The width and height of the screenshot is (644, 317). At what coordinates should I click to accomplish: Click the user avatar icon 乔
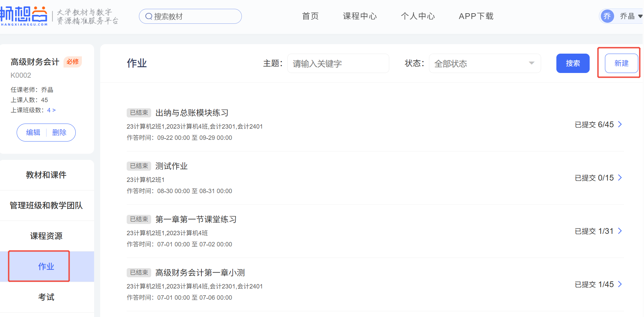(x=607, y=16)
